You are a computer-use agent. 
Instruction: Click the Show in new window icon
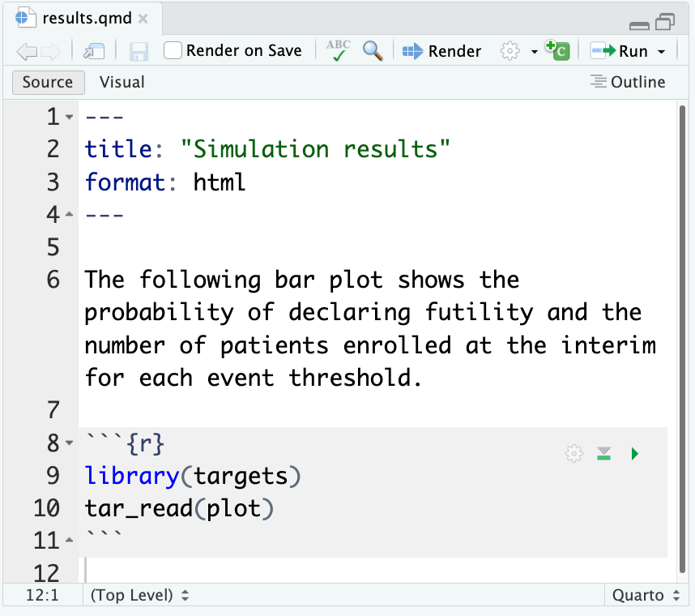(93, 51)
